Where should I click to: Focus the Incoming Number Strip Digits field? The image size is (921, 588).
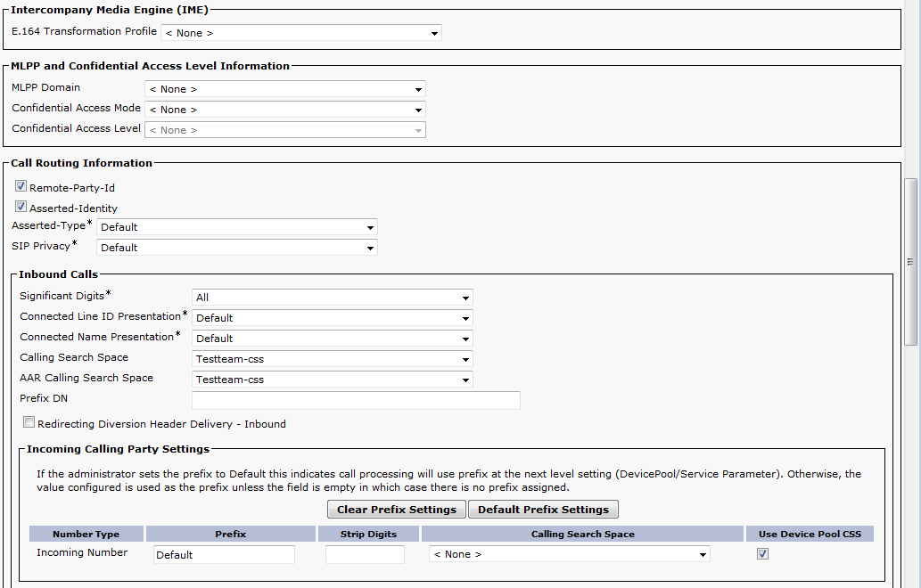click(x=365, y=555)
